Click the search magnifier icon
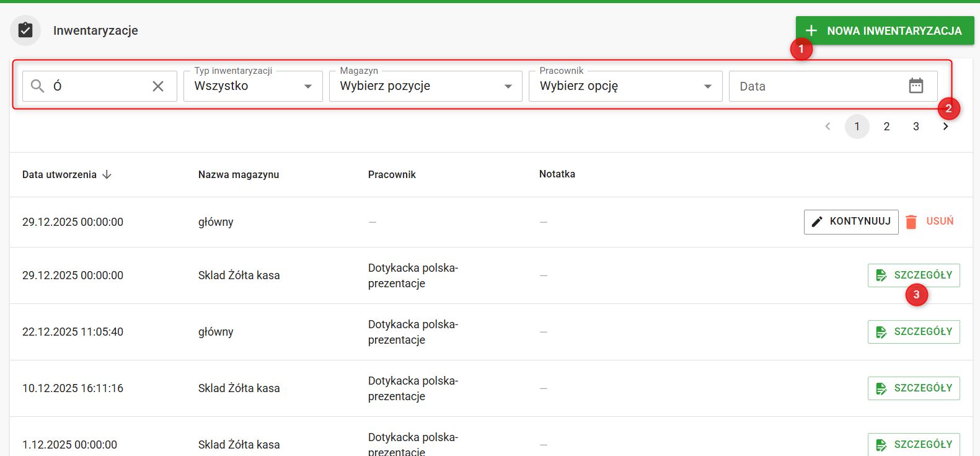The height and width of the screenshot is (456, 980). pos(38,86)
